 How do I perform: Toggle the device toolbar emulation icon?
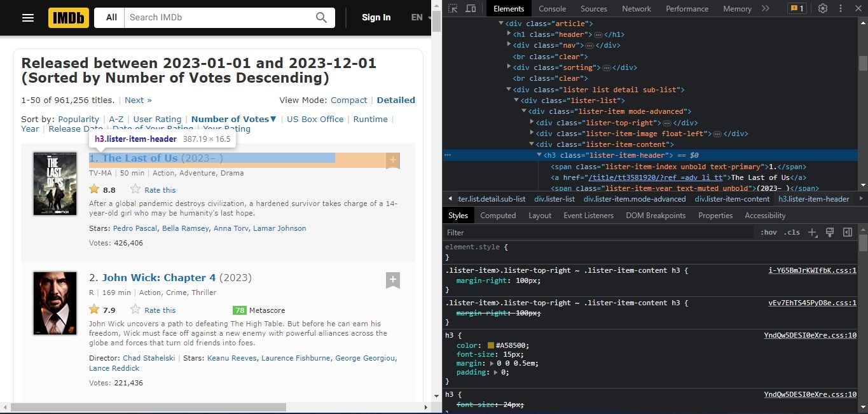(471, 8)
